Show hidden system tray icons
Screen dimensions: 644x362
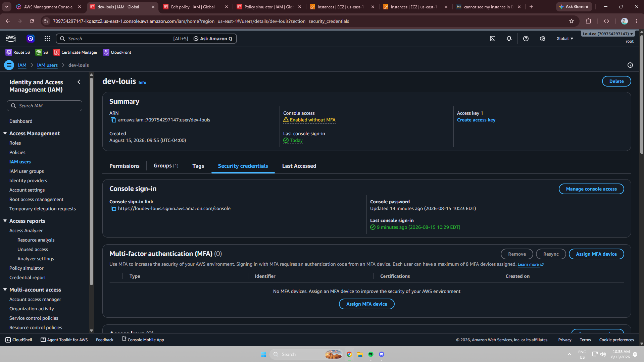569,354
